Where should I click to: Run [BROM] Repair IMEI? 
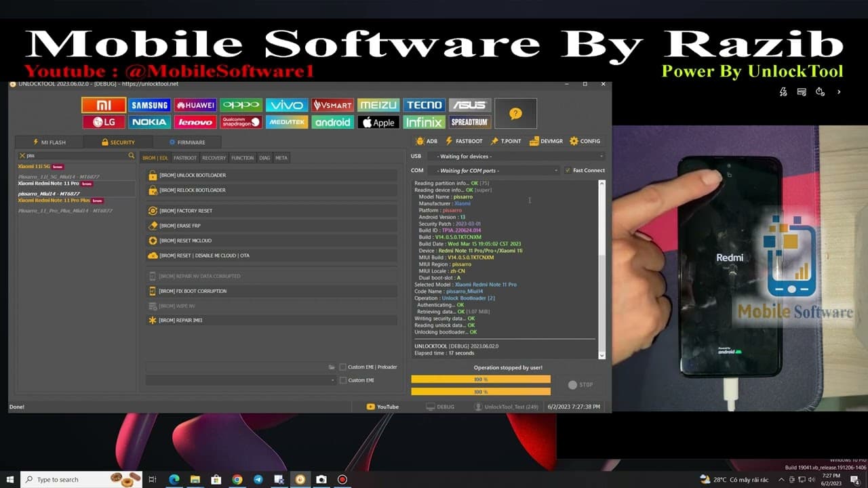[x=271, y=320]
